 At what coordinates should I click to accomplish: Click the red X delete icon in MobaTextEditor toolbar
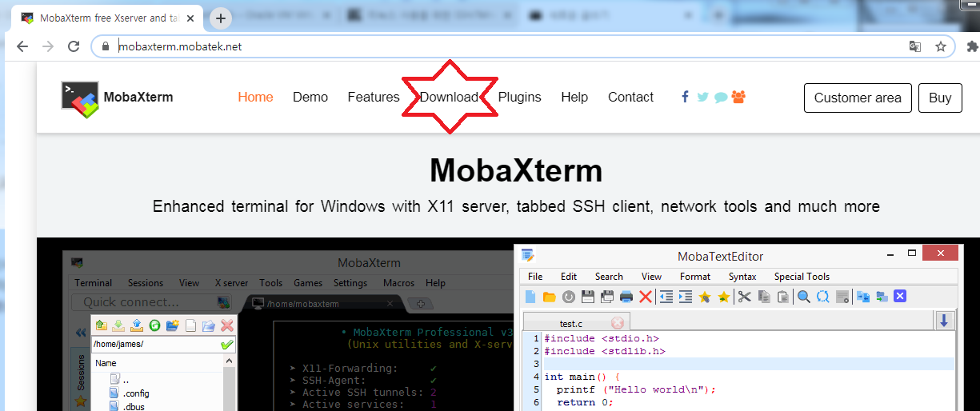point(646,297)
